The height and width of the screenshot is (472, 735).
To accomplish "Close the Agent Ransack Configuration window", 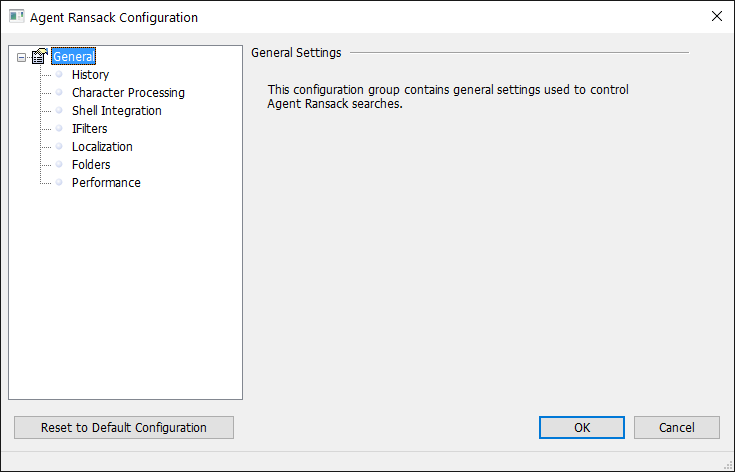I will tap(717, 16).
